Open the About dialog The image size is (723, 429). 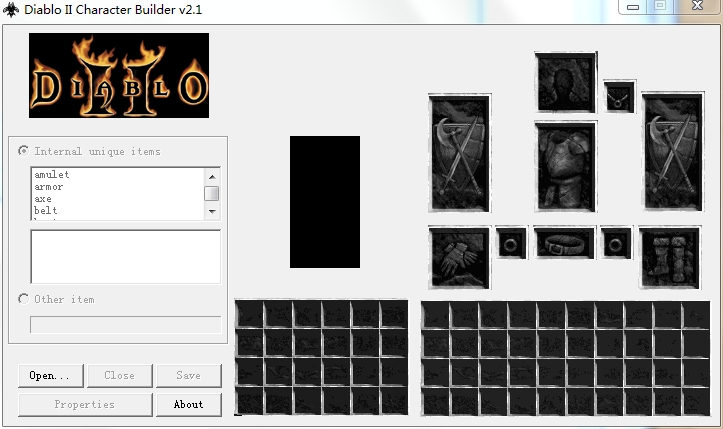click(189, 405)
